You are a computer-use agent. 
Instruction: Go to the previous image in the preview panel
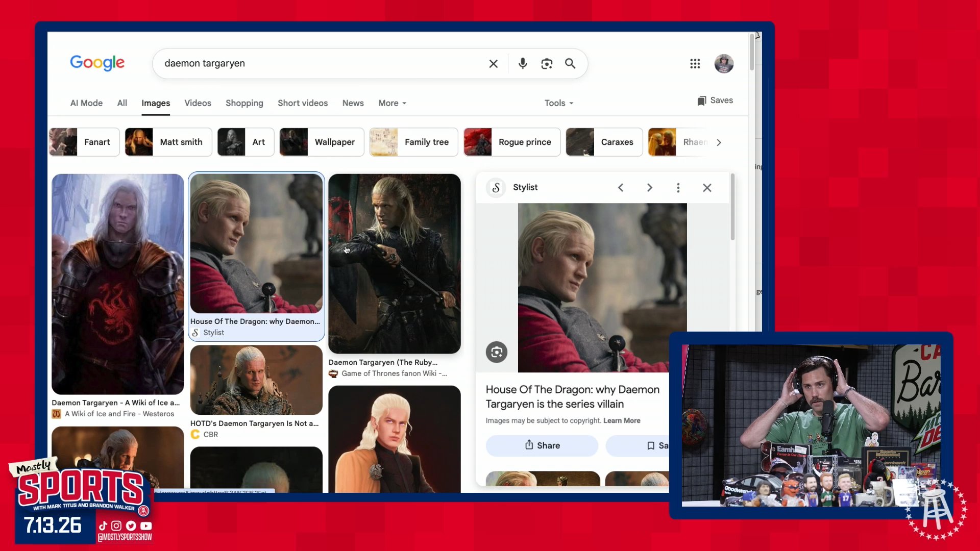click(x=621, y=188)
